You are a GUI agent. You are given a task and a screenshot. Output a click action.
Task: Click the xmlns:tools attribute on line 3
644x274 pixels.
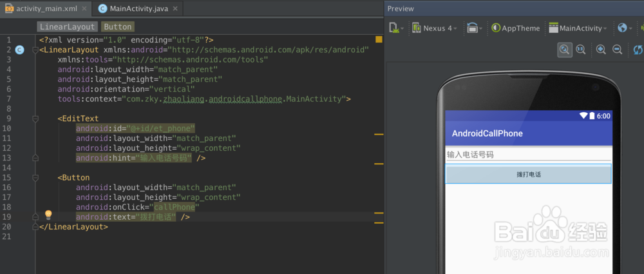(163, 59)
